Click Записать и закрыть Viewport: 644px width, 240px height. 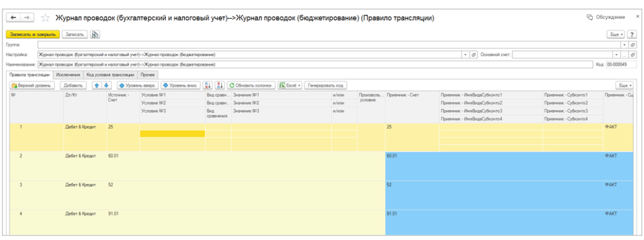coord(33,35)
